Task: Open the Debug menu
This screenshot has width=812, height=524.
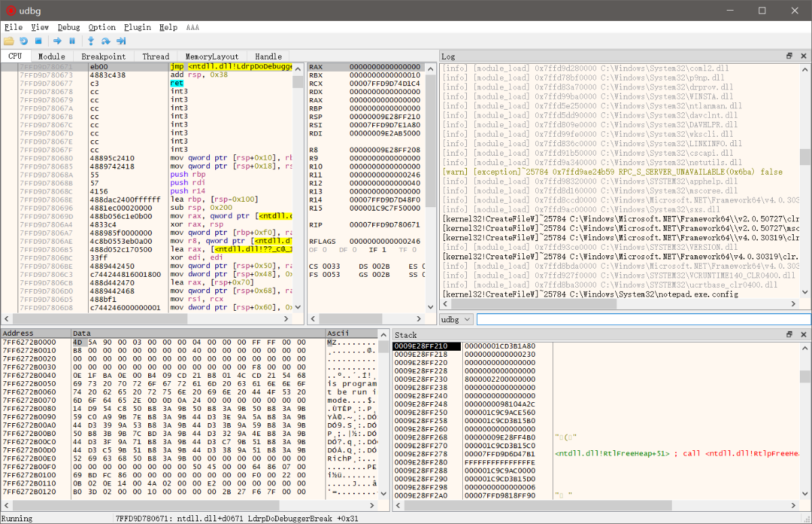Action: pos(69,27)
